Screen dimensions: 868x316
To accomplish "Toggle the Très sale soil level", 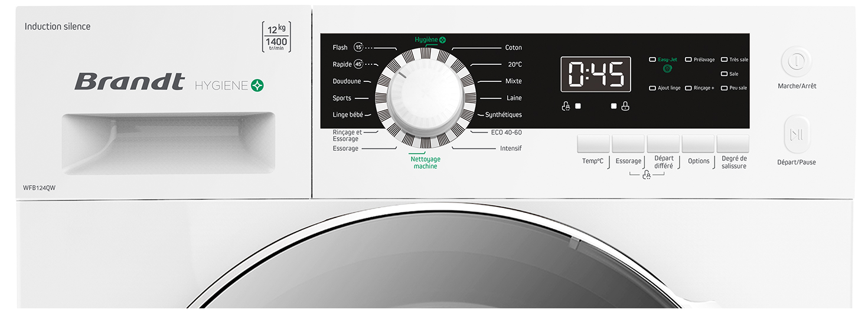I will pos(724,60).
